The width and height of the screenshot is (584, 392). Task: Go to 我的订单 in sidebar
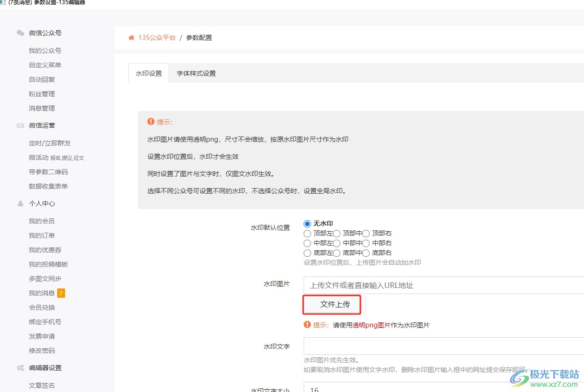click(42, 235)
